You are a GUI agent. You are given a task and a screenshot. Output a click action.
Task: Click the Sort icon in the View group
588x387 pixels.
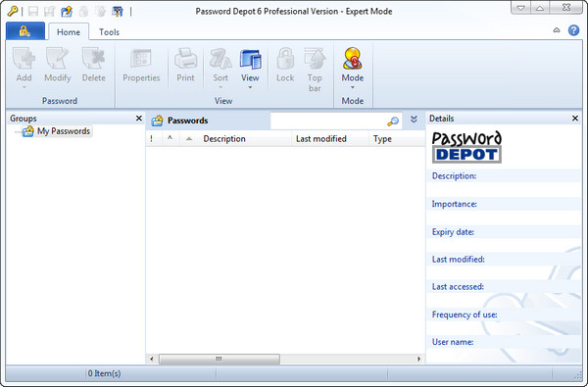pos(220,59)
